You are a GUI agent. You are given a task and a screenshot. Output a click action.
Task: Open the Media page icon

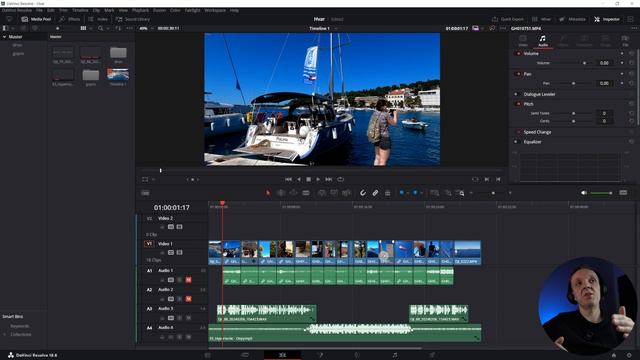point(208,355)
